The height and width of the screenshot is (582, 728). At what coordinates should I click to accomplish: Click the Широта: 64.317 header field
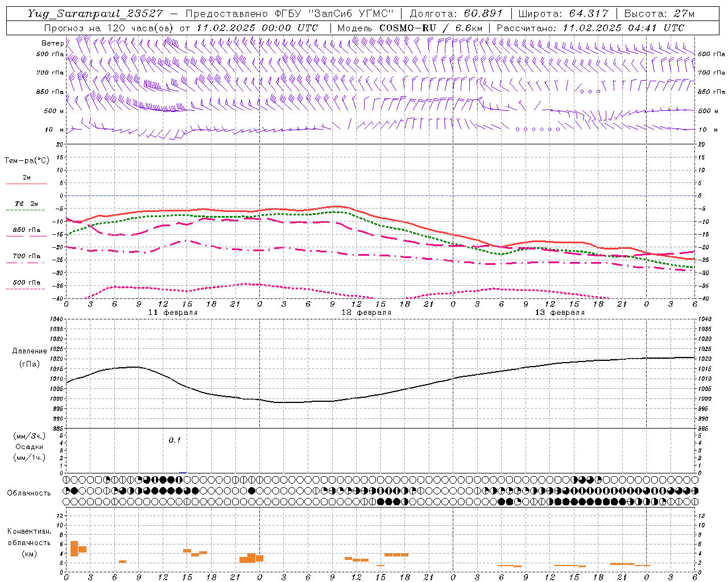pyautogui.click(x=564, y=13)
